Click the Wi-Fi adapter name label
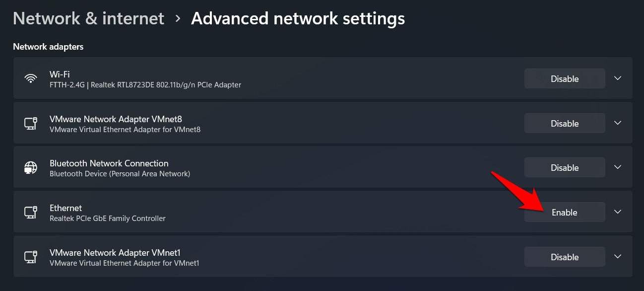The height and width of the screenshot is (291, 644). pos(59,74)
